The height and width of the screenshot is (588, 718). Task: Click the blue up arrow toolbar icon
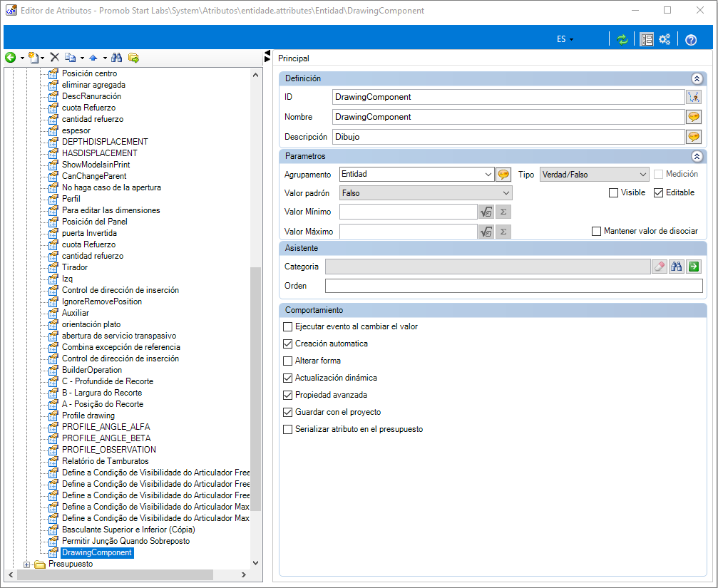[x=93, y=58]
